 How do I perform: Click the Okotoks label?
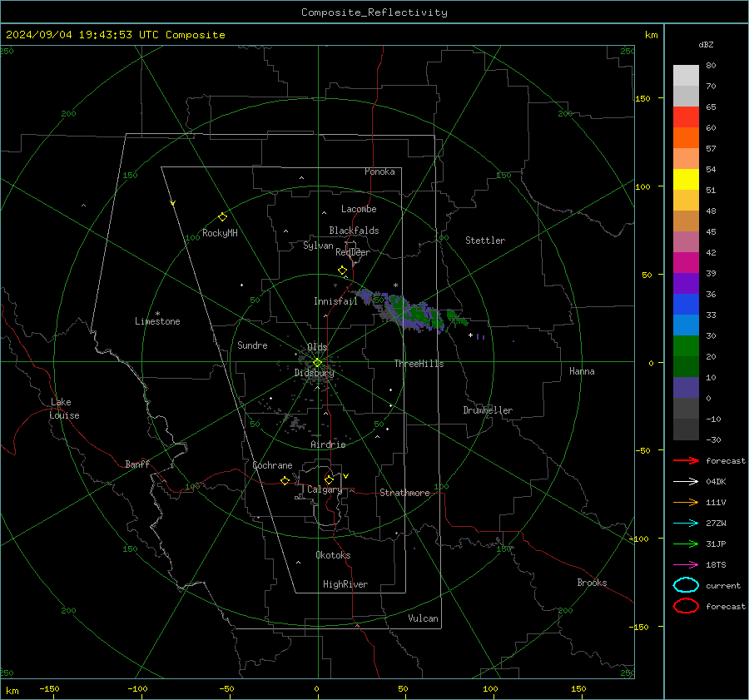coord(333,555)
